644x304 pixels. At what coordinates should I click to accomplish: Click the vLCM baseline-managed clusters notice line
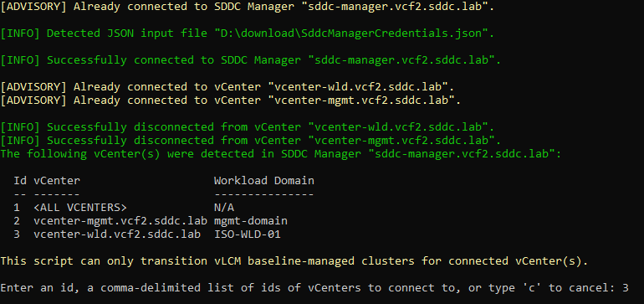pyautogui.click(x=294, y=261)
